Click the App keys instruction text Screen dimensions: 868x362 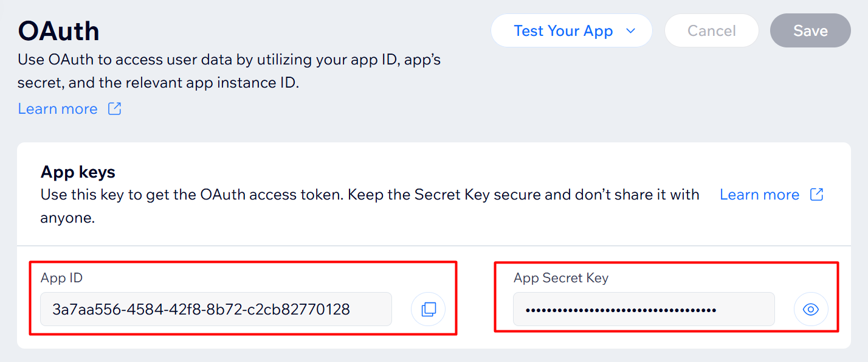(370, 195)
